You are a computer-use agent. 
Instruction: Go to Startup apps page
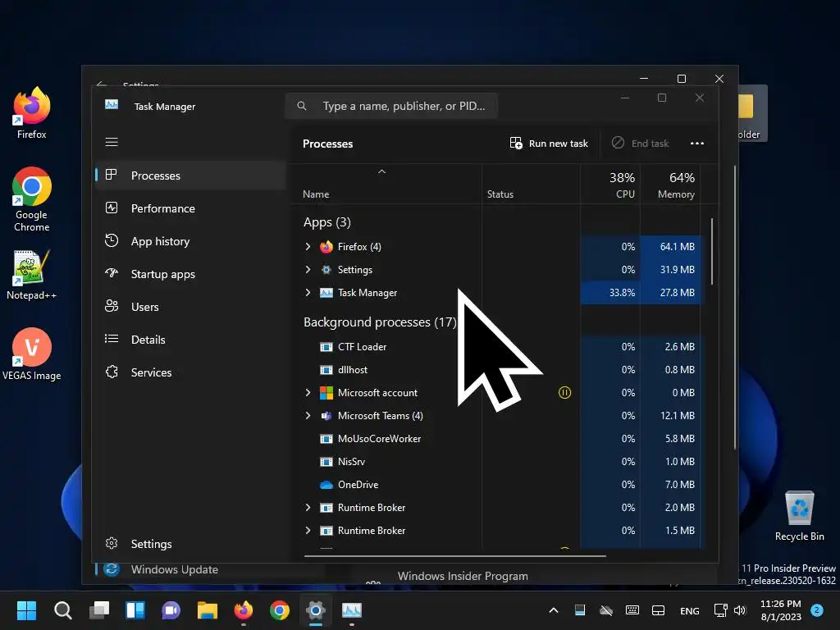tap(190, 274)
